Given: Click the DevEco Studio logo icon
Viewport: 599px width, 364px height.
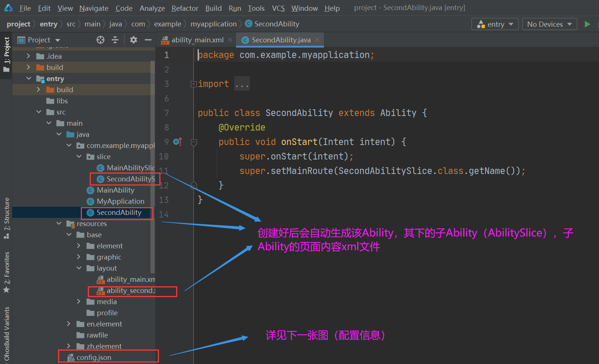Looking at the screenshot, I should (8, 8).
